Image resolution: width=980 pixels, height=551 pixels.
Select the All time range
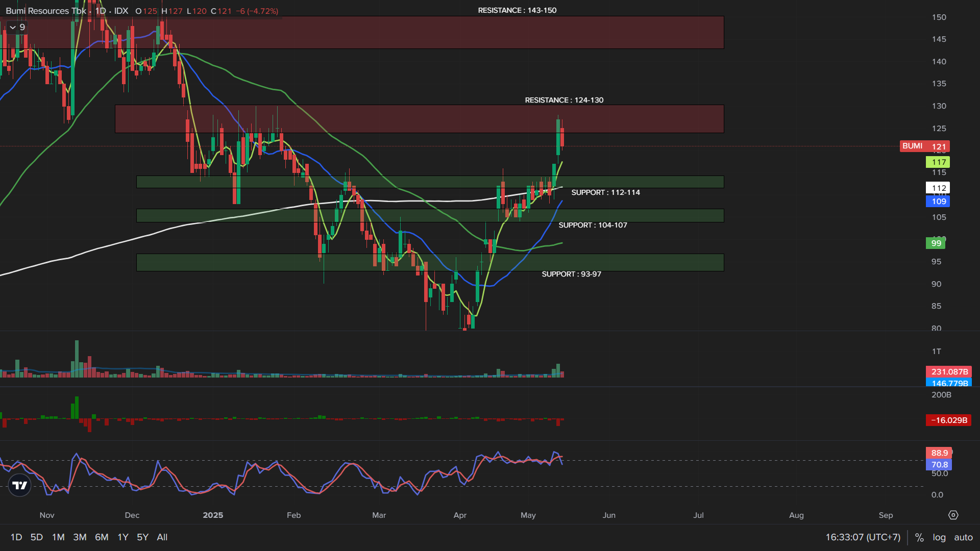(162, 537)
